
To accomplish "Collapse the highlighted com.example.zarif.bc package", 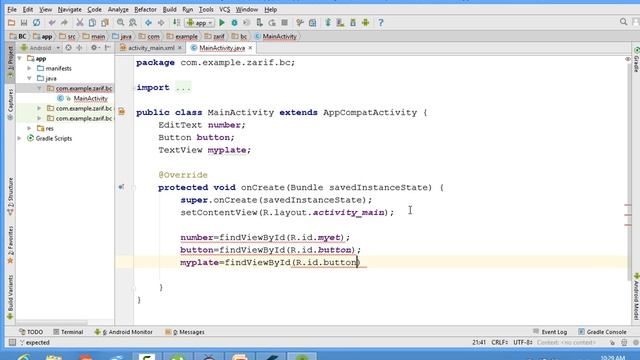I will [39, 88].
